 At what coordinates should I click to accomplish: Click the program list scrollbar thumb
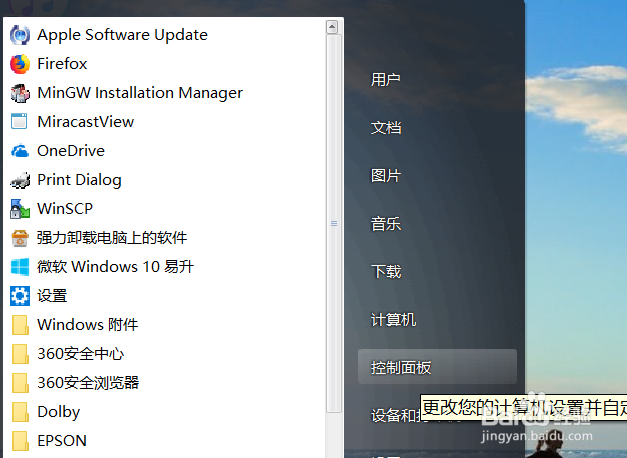(334, 224)
